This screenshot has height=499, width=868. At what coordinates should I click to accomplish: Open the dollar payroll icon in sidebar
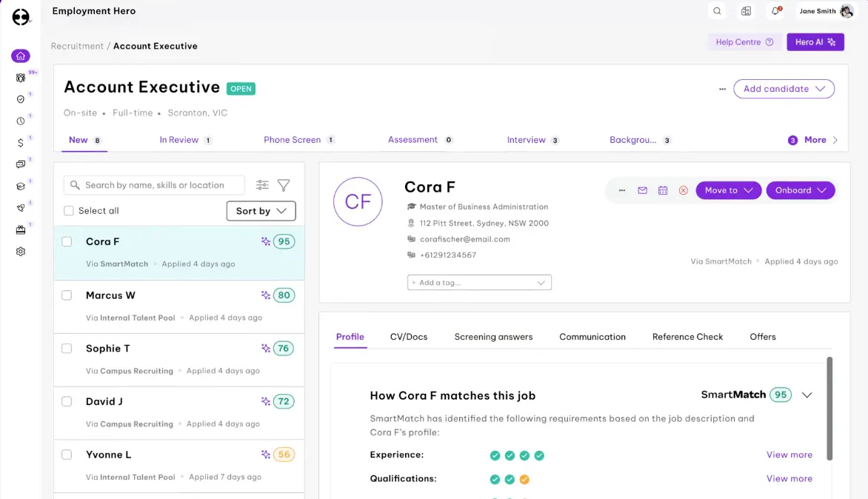click(x=20, y=142)
